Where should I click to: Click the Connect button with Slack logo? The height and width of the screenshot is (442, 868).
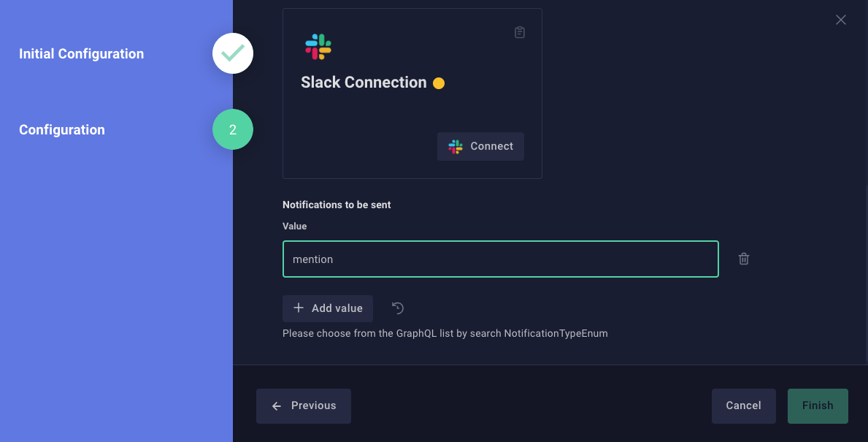click(480, 146)
